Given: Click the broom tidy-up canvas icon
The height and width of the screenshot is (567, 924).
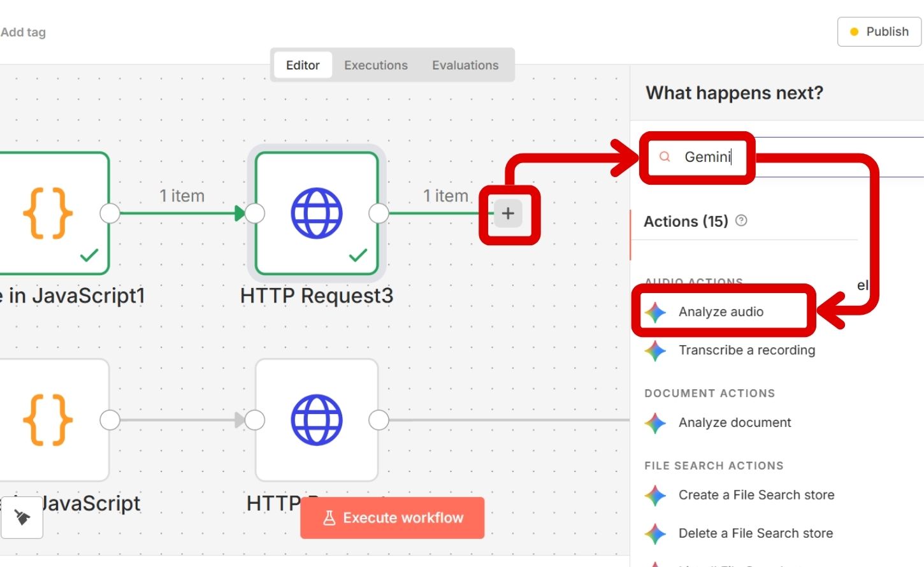Looking at the screenshot, I should click(22, 517).
